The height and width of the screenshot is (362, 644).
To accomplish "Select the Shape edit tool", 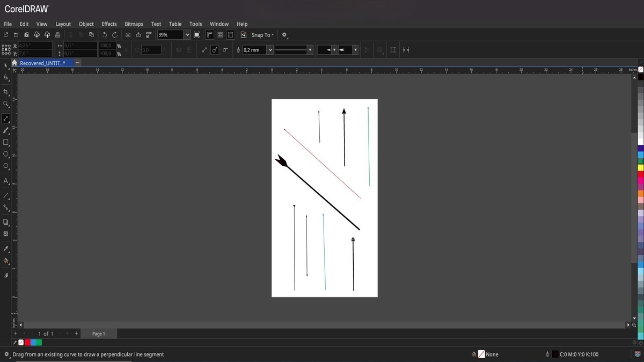I will coord(6,77).
